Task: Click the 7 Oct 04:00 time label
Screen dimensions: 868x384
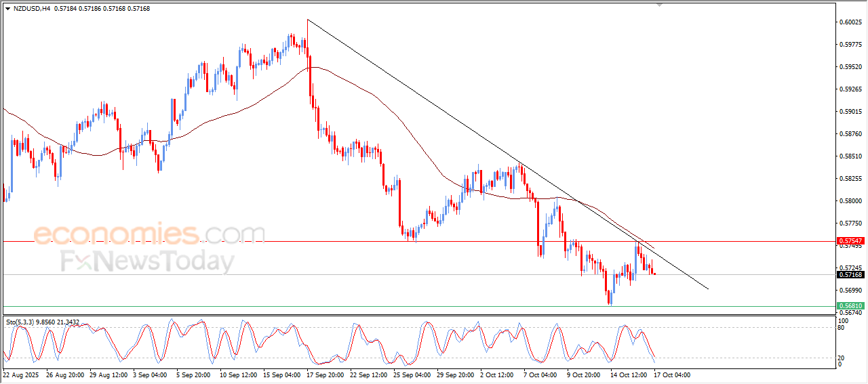Action: (x=540, y=375)
